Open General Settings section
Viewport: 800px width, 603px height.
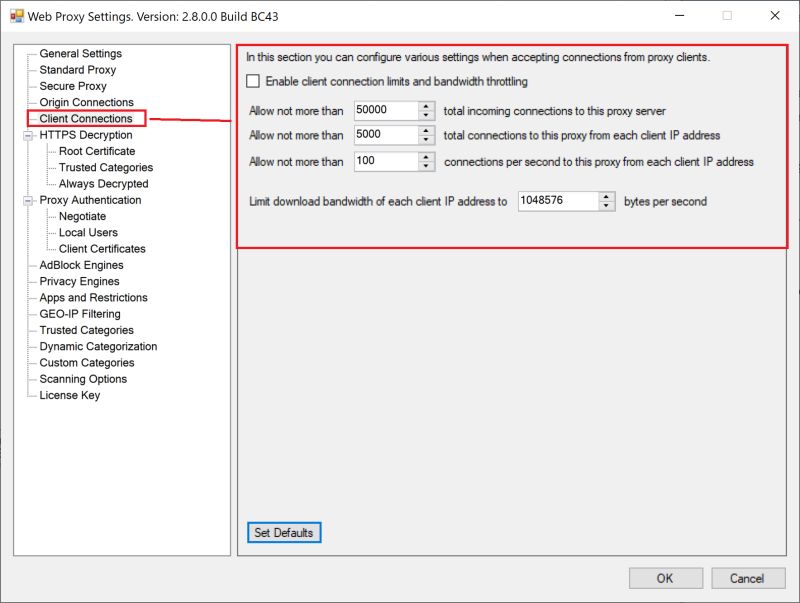(83, 53)
